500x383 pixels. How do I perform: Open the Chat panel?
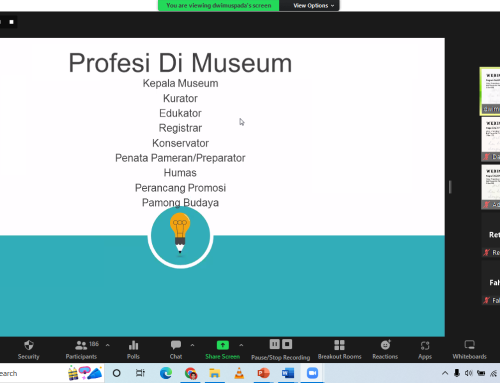point(176,350)
